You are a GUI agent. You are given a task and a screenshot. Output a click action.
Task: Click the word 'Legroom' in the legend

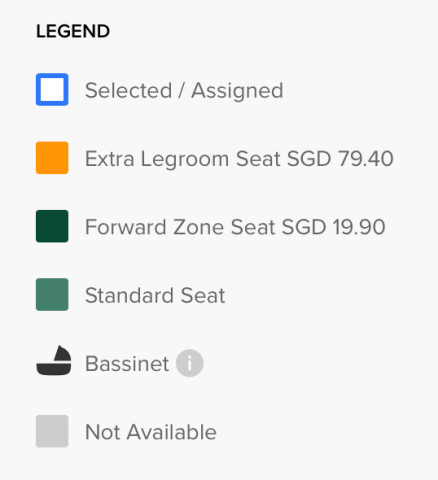coord(185,160)
